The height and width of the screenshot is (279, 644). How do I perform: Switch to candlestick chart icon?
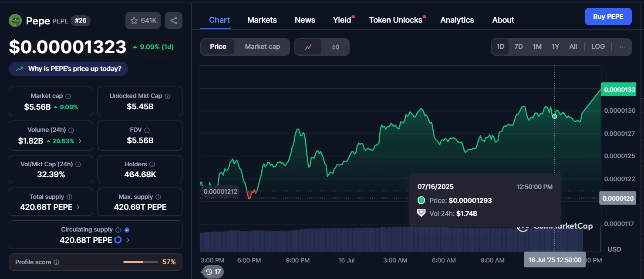click(x=335, y=47)
